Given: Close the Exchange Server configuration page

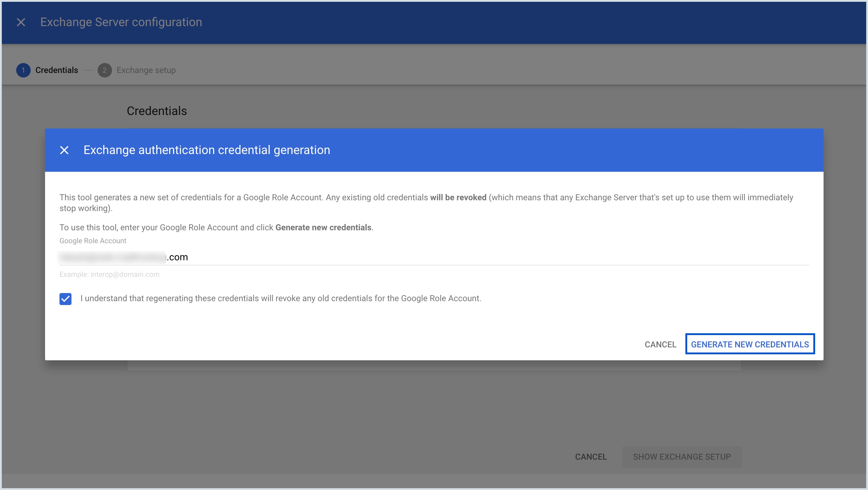Looking at the screenshot, I should (21, 22).
